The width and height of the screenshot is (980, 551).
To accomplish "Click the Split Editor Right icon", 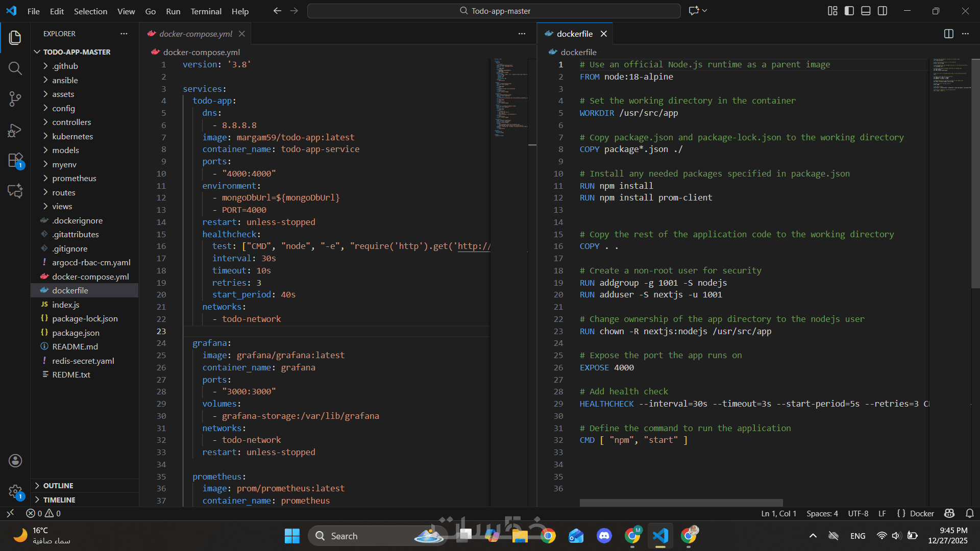I will click(x=948, y=34).
